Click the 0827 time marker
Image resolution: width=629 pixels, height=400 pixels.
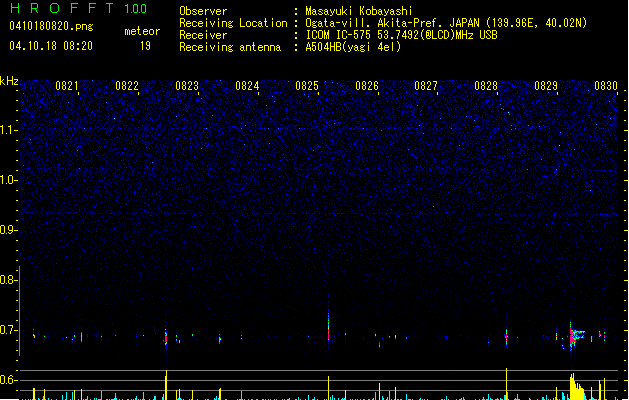coord(426,86)
